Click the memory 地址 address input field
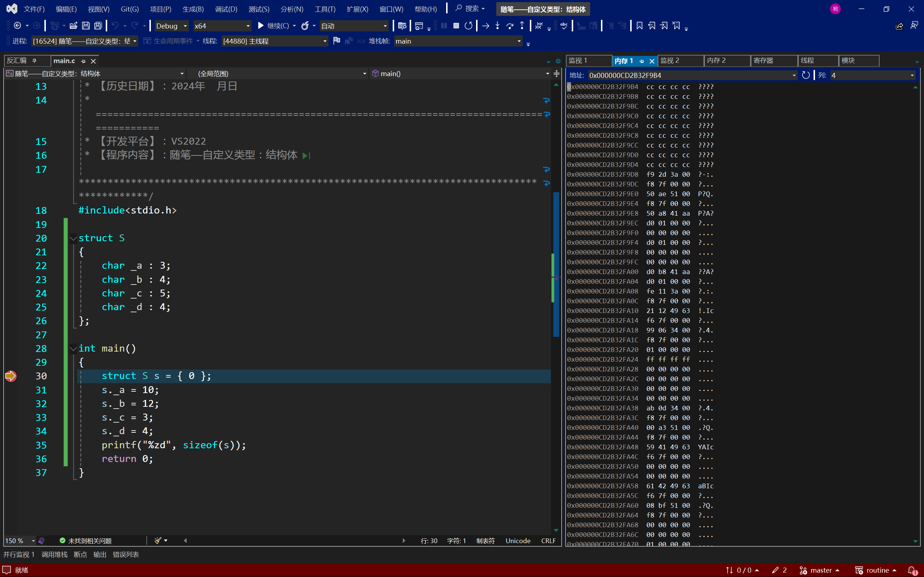 coord(687,75)
